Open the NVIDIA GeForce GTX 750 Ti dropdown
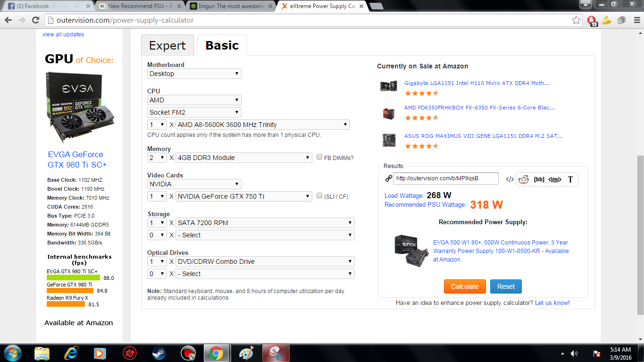The height and width of the screenshot is (362, 644). 244,196
